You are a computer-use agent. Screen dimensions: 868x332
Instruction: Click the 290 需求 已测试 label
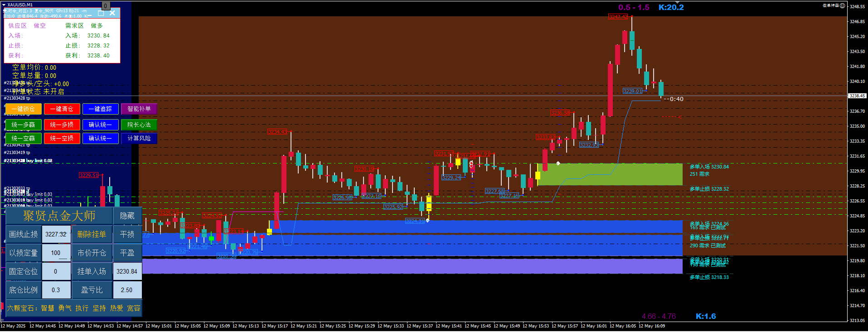pyautogui.click(x=708, y=245)
